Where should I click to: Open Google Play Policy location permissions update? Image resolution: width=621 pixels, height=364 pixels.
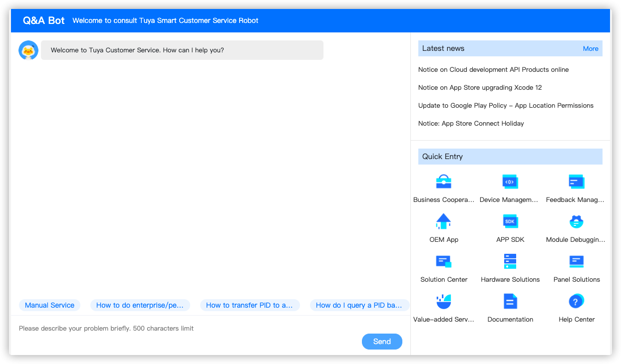click(x=506, y=105)
